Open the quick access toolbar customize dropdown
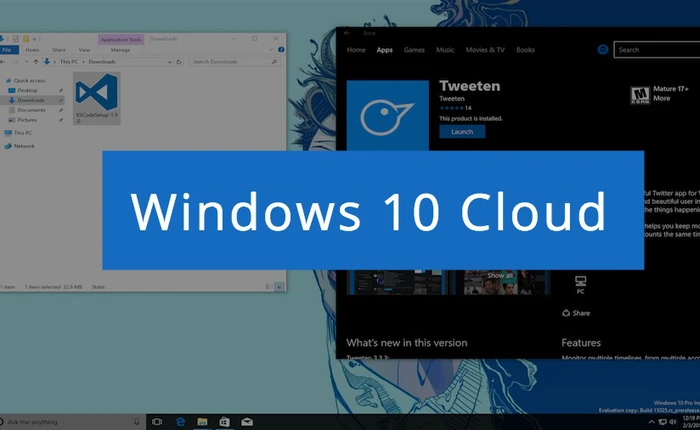 point(34,39)
